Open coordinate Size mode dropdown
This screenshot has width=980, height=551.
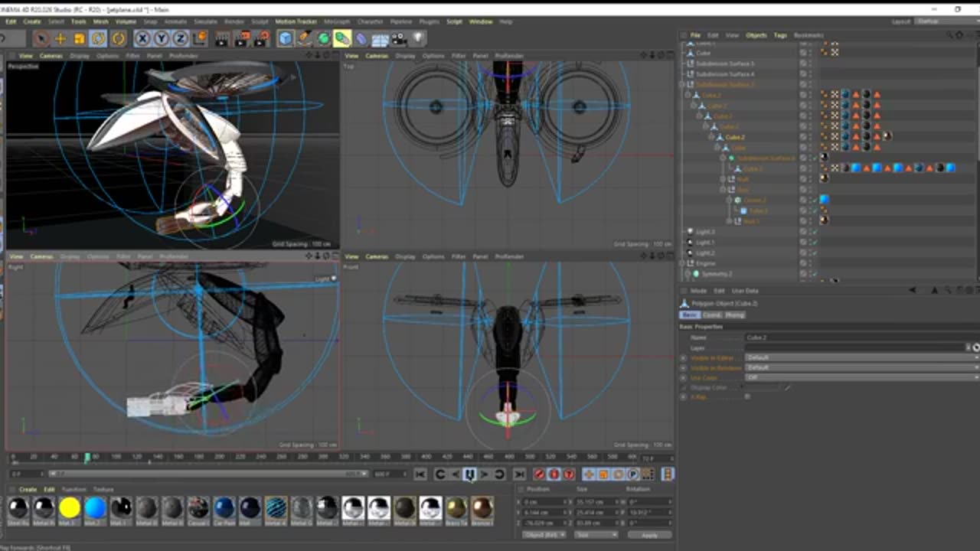pyautogui.click(x=596, y=535)
